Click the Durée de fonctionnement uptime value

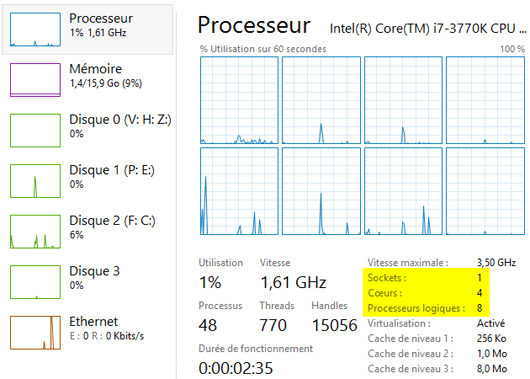236,368
